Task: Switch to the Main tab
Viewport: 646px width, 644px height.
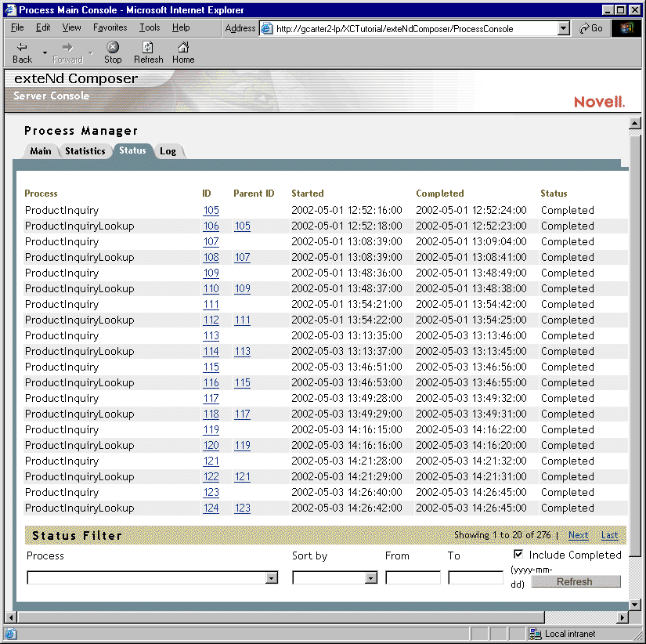Action: pos(41,151)
